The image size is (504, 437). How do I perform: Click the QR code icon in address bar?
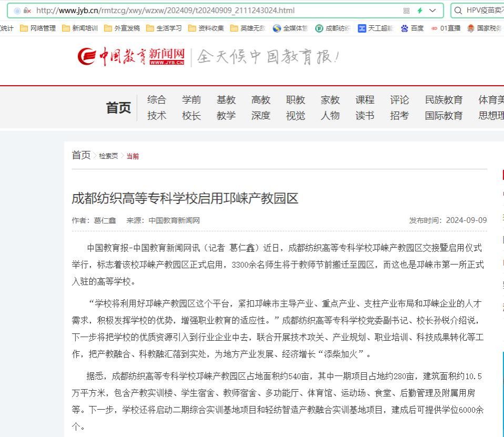click(406, 11)
